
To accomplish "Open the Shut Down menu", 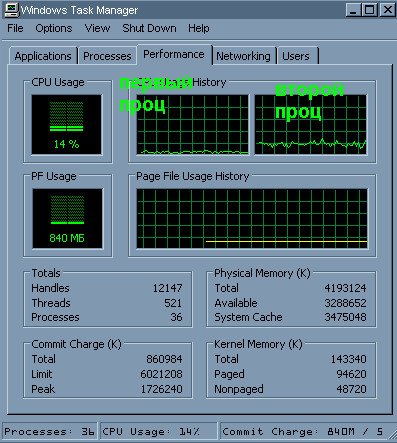I will click(149, 28).
